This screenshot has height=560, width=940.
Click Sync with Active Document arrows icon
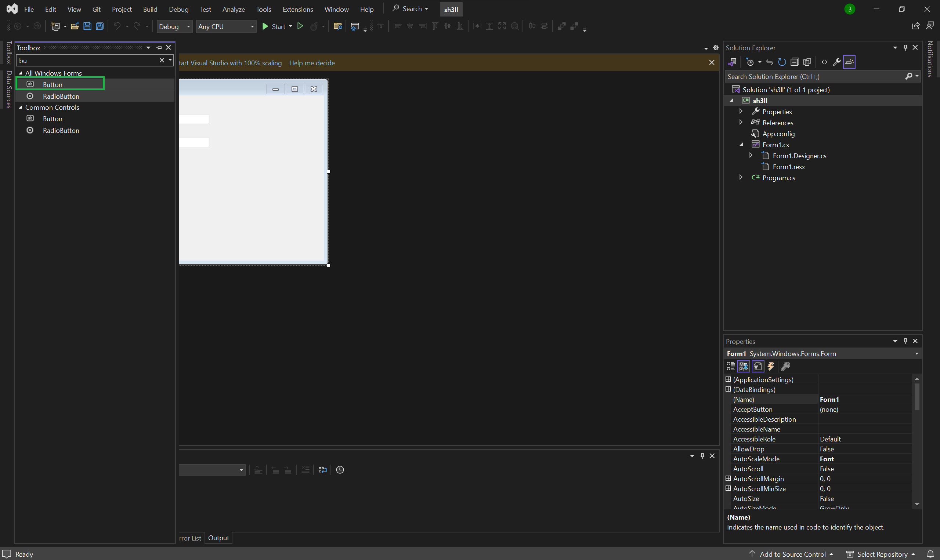[769, 62]
